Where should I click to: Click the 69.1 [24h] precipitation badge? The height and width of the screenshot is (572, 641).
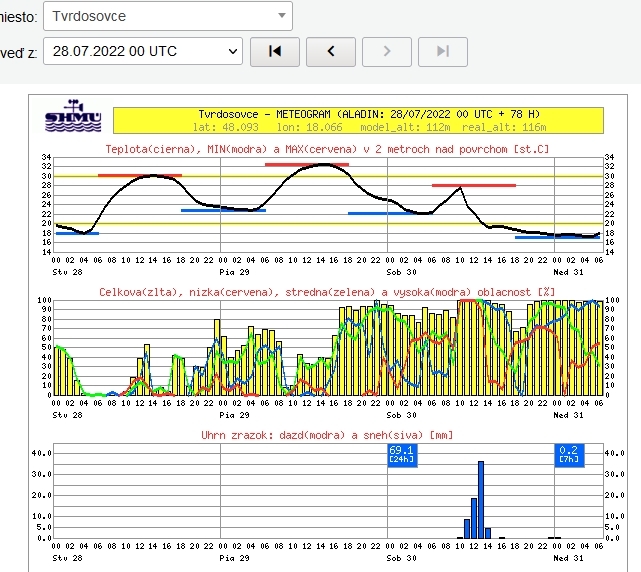coord(401,454)
